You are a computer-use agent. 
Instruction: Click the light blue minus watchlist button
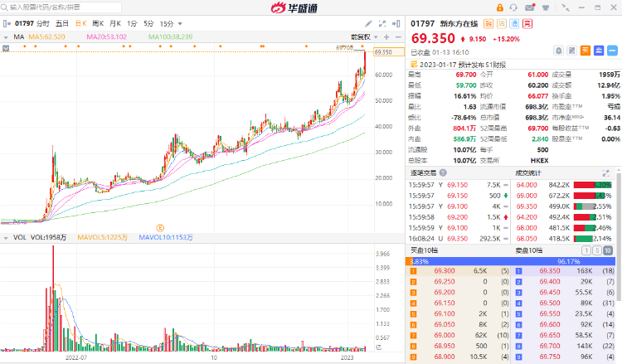coord(612,51)
